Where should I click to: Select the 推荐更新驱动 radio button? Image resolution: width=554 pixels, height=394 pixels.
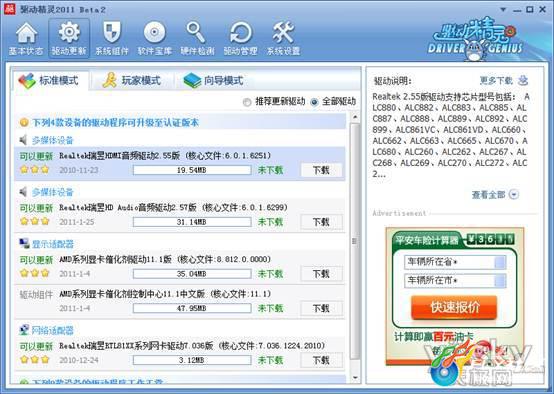coord(247,102)
